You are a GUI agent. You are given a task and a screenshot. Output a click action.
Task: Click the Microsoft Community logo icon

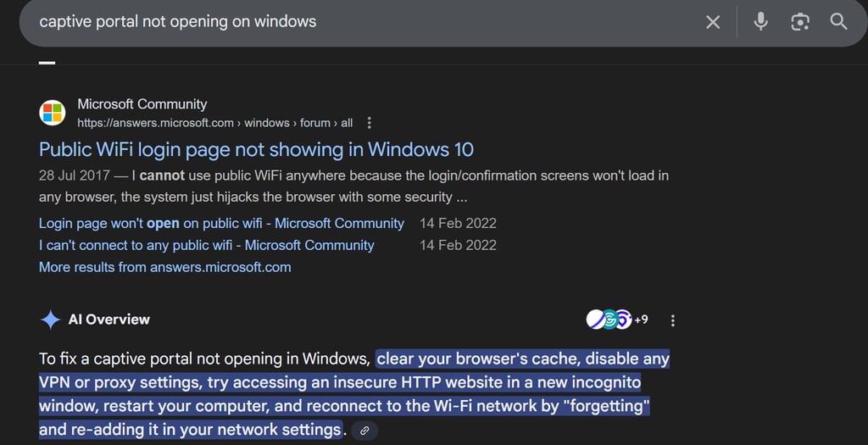point(53,113)
